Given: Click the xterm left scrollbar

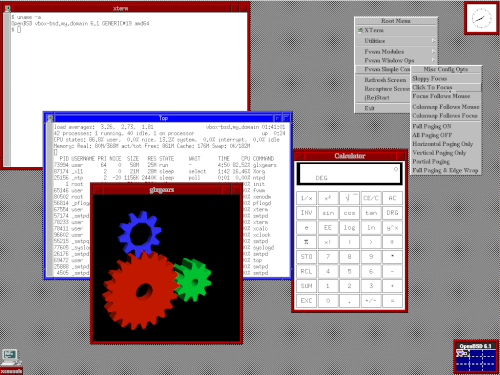Looking at the screenshot, I should pos(7,89).
